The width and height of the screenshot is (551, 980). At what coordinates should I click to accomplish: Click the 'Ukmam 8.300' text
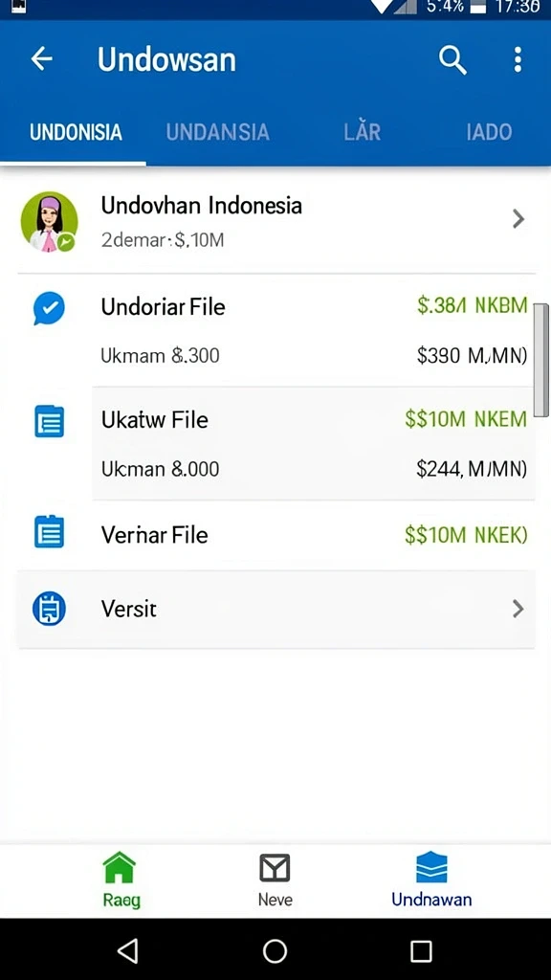tap(160, 356)
